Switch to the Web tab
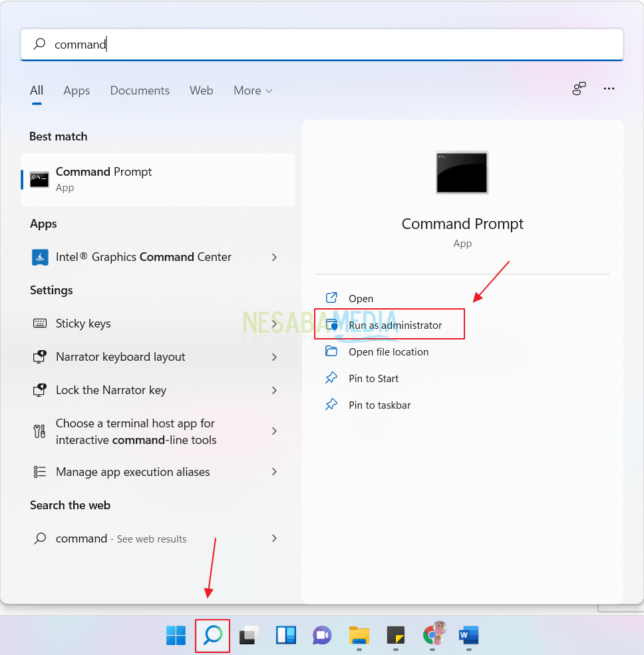The width and height of the screenshot is (644, 655). [x=201, y=91]
